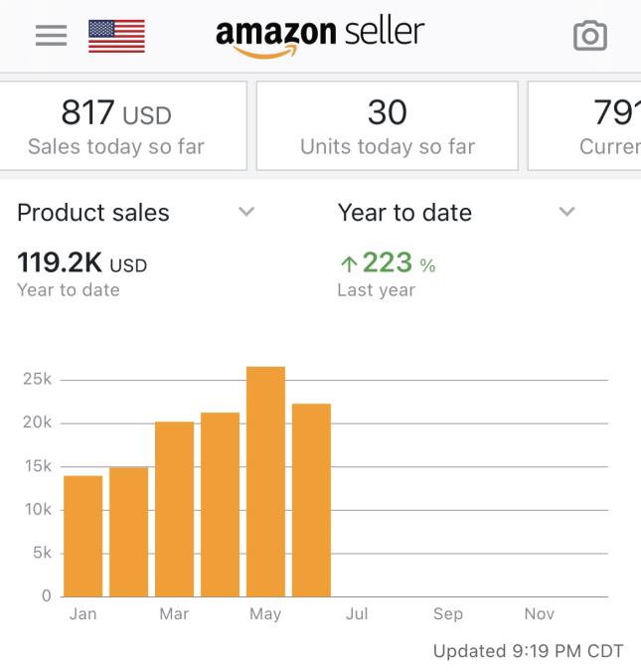The height and width of the screenshot is (672, 641).
Task: Open the Product sales metric selector
Action: 136,213
